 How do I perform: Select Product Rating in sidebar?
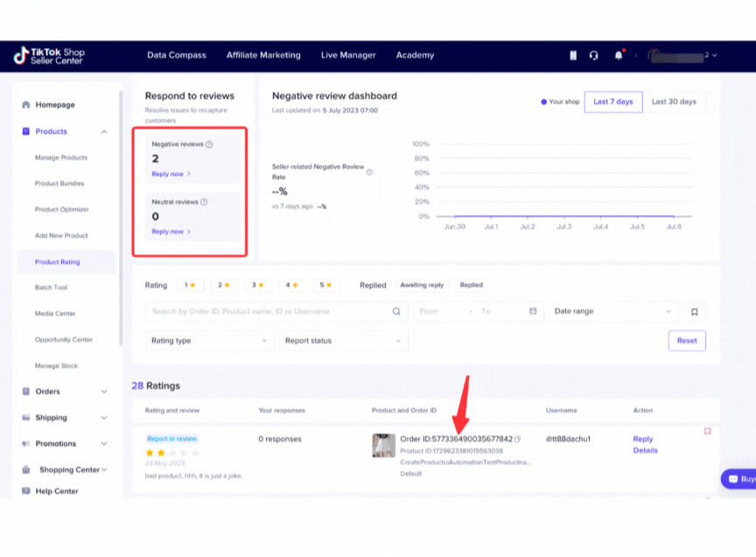click(66, 262)
